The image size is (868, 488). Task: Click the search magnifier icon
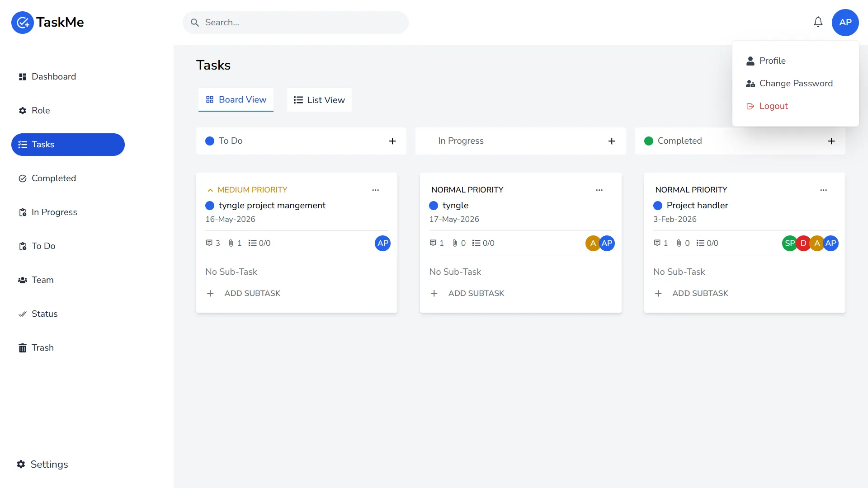click(195, 23)
